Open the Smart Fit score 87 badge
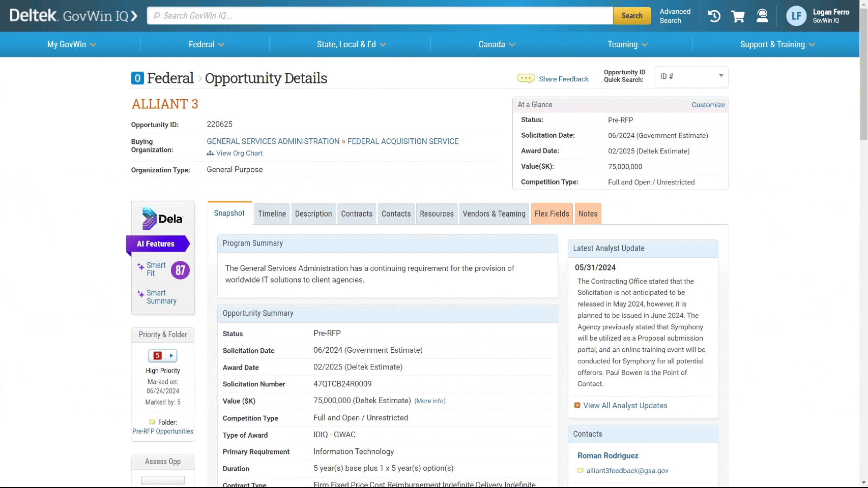Screen dimensions: 868x488 (180, 270)
